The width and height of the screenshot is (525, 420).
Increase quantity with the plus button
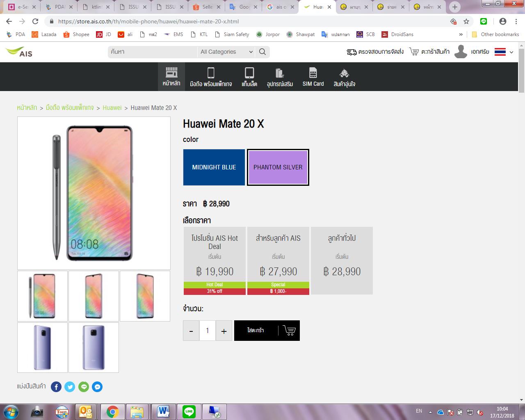pos(224,331)
